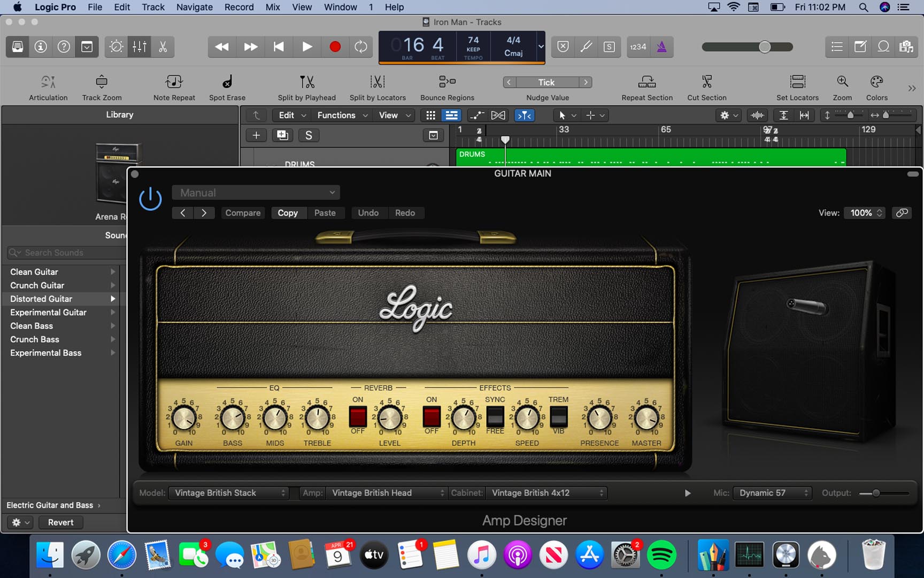The height and width of the screenshot is (578, 924).
Task: Click Set Locators toolbar icon
Action: (798, 81)
